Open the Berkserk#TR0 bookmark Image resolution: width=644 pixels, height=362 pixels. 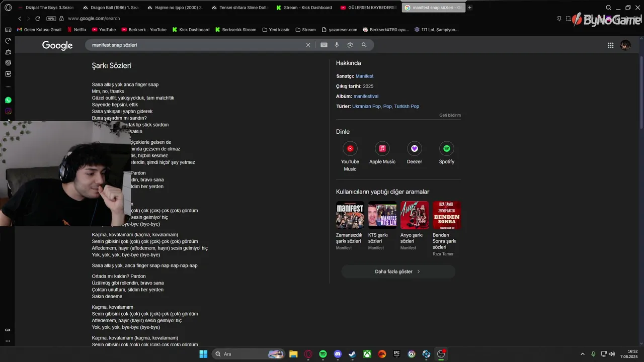coord(385,30)
